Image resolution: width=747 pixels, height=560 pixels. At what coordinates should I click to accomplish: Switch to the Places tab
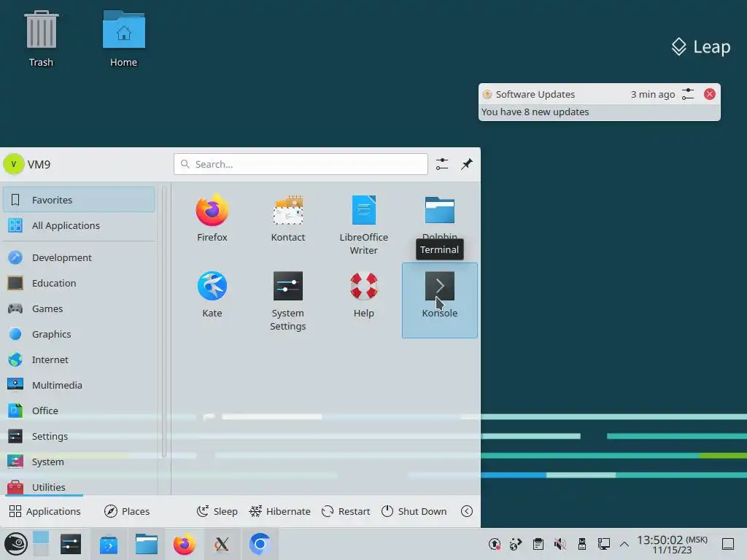tap(127, 511)
